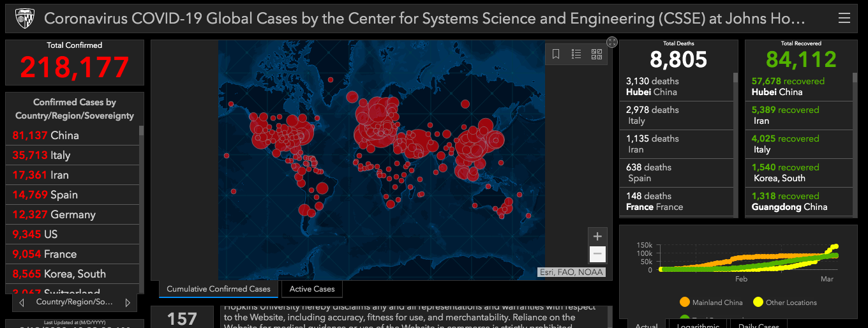Viewport: 868px width, 328px height.
Task: Select Italy with 35,713 confirmed cases
Action: pos(72,155)
